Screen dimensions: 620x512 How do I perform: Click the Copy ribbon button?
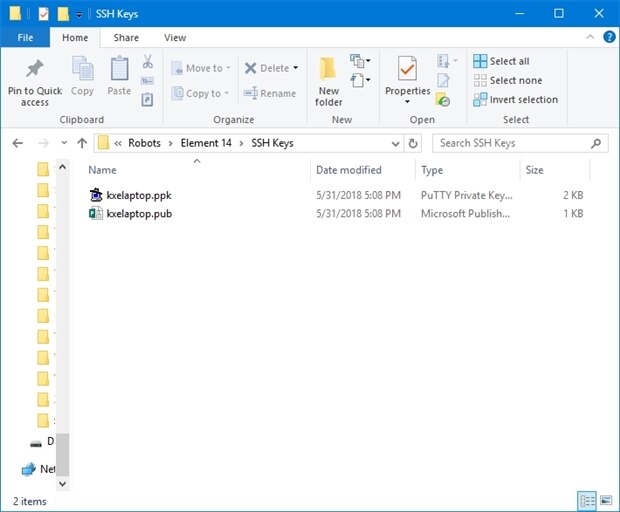(82, 76)
